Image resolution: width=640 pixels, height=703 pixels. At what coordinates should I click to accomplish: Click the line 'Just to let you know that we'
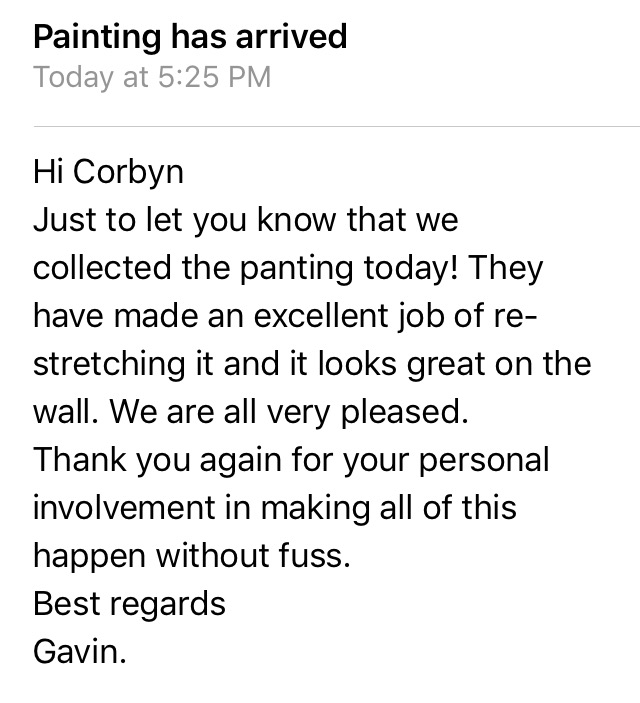(246, 220)
